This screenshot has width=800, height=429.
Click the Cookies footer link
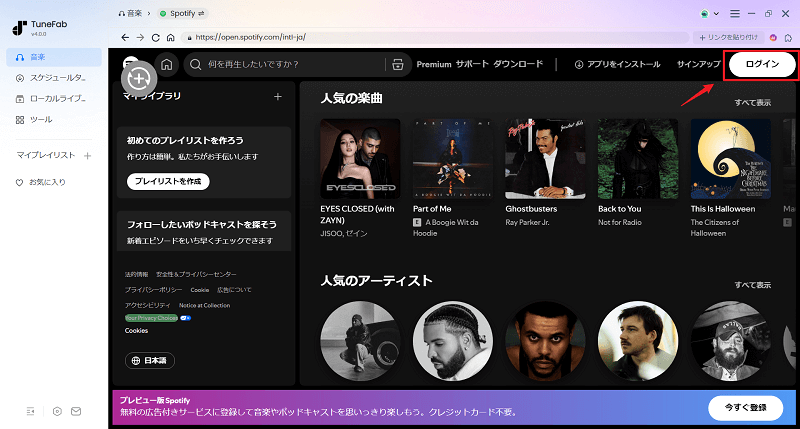[x=136, y=331]
